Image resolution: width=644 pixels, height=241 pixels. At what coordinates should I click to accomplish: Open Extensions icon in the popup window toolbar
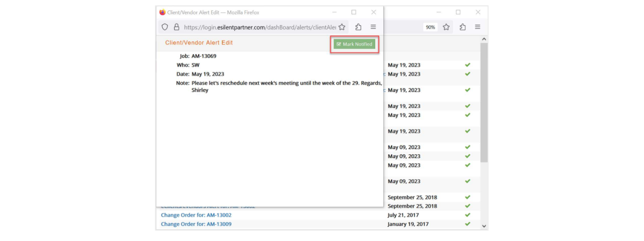pos(358,27)
